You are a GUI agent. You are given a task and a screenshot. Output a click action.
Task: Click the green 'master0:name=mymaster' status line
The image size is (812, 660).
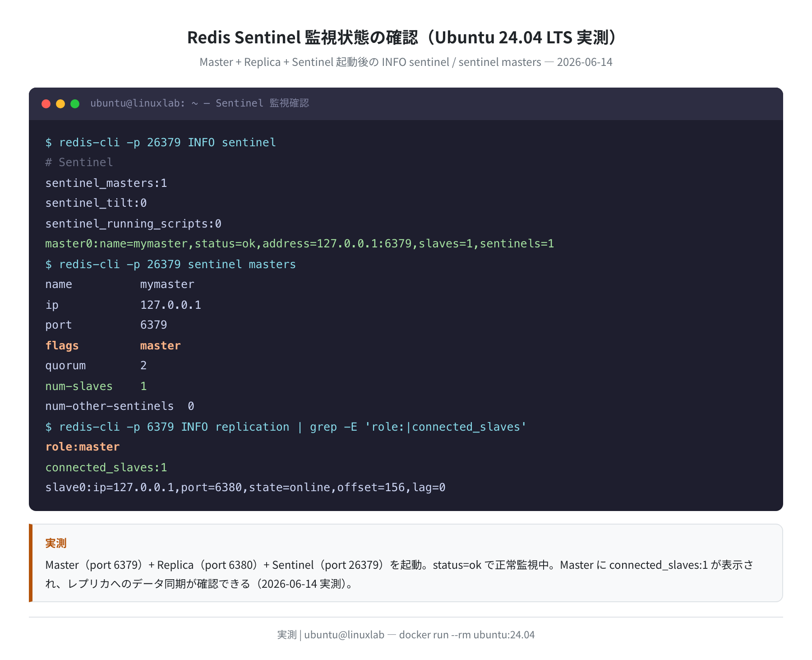click(300, 244)
